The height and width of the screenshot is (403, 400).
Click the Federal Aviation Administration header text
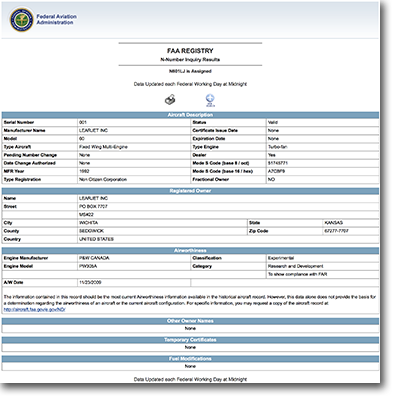coord(56,19)
